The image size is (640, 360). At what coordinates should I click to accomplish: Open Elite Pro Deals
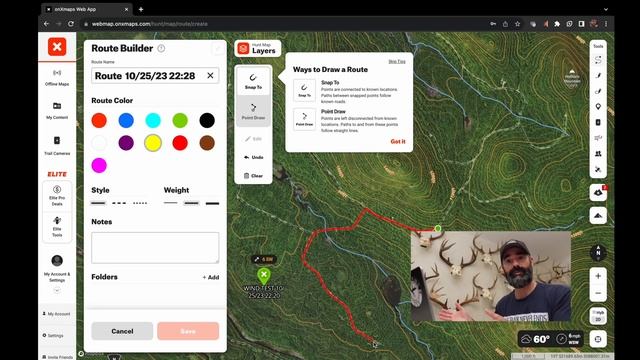tap(57, 195)
